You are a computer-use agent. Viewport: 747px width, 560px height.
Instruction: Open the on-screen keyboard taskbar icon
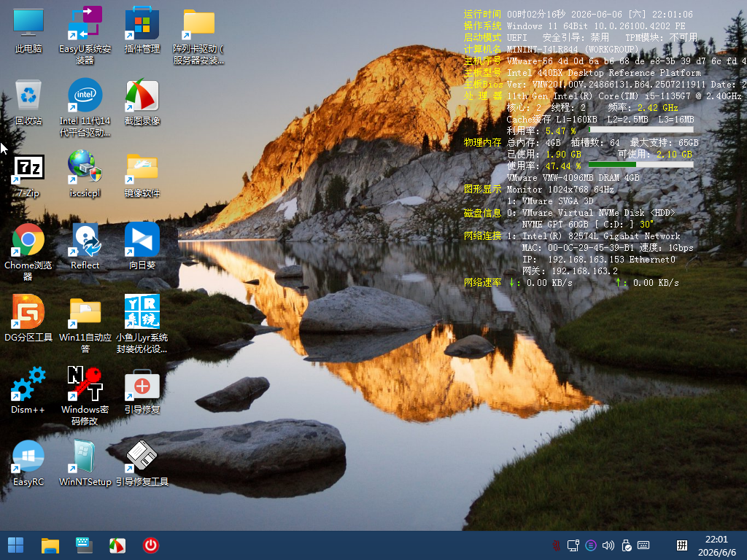(x=85, y=545)
